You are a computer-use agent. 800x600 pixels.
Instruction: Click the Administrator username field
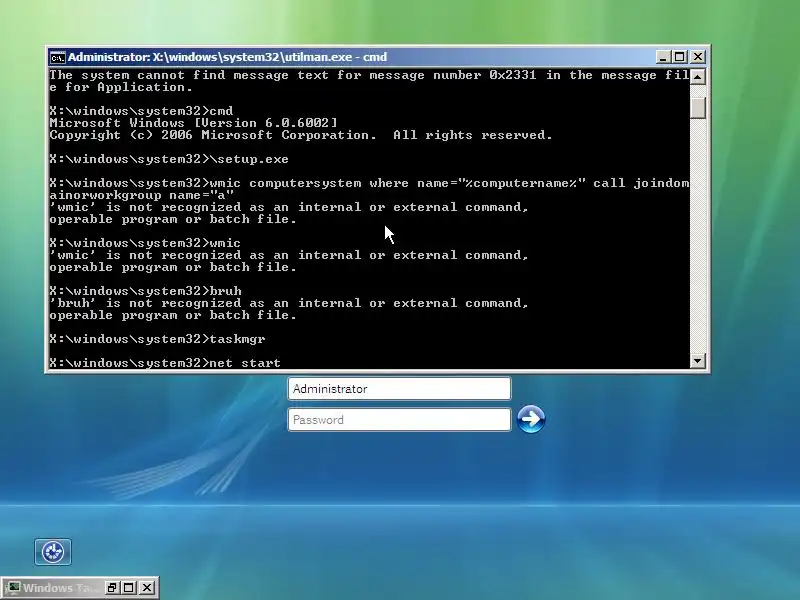pos(399,389)
